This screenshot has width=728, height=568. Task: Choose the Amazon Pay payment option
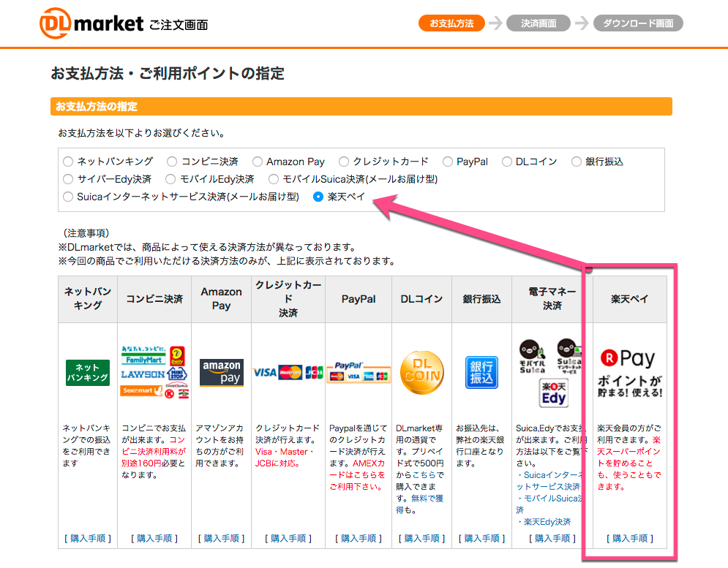(258, 162)
